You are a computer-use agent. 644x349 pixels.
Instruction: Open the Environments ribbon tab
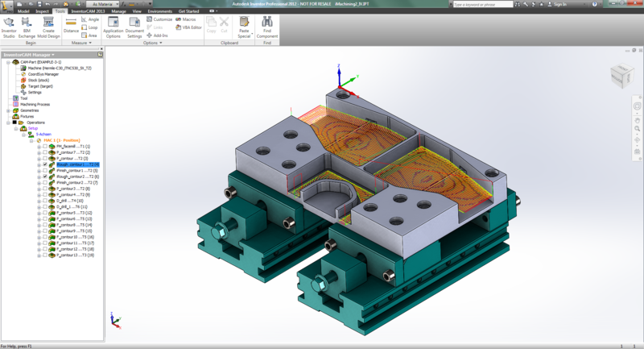[160, 12]
